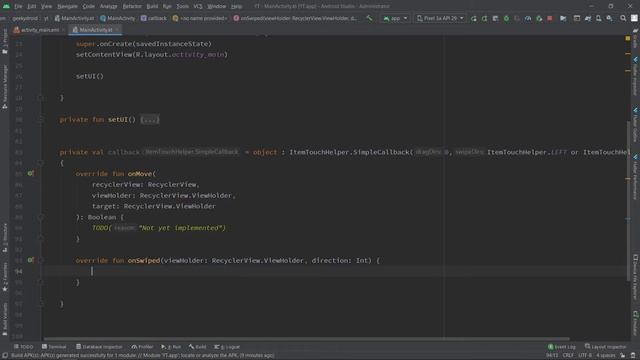This screenshot has width=640, height=360.
Task: Click the red Stop button in toolbar
Action: point(550,18)
